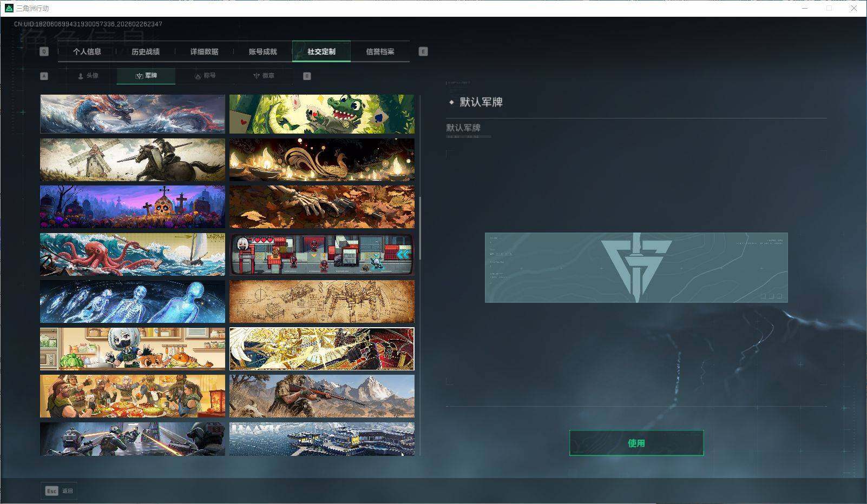Click the CN UID text at top left
867x504 pixels.
[88, 24]
